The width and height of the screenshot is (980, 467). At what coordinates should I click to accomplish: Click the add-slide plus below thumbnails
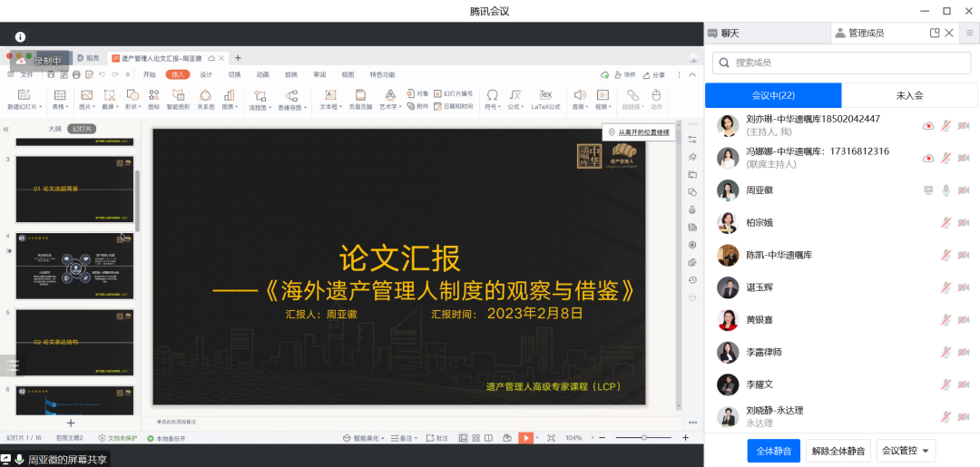(x=71, y=423)
